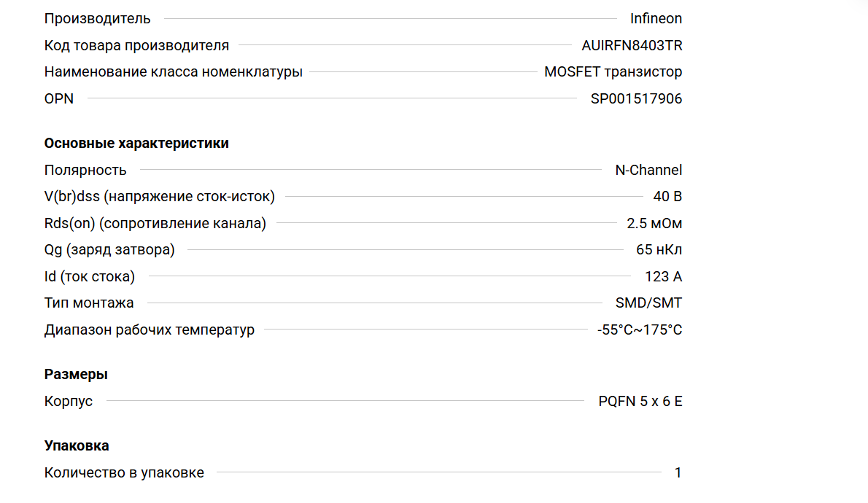Click the Упаковка section heading
868x503 pixels.
[x=77, y=445]
